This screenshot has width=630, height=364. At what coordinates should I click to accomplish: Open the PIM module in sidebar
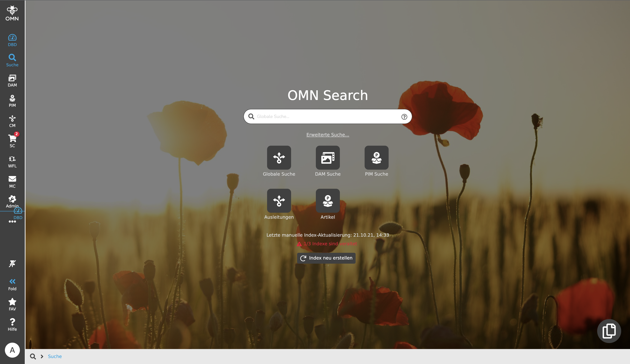pos(12,101)
